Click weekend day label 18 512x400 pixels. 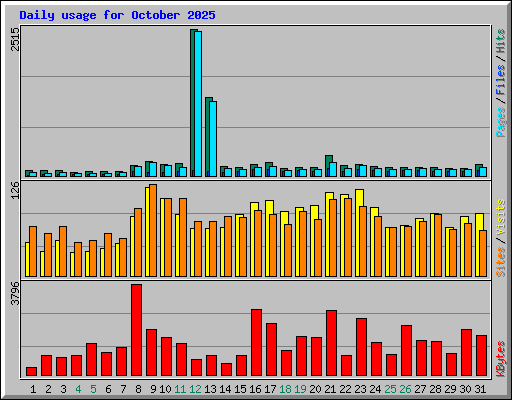point(285,389)
